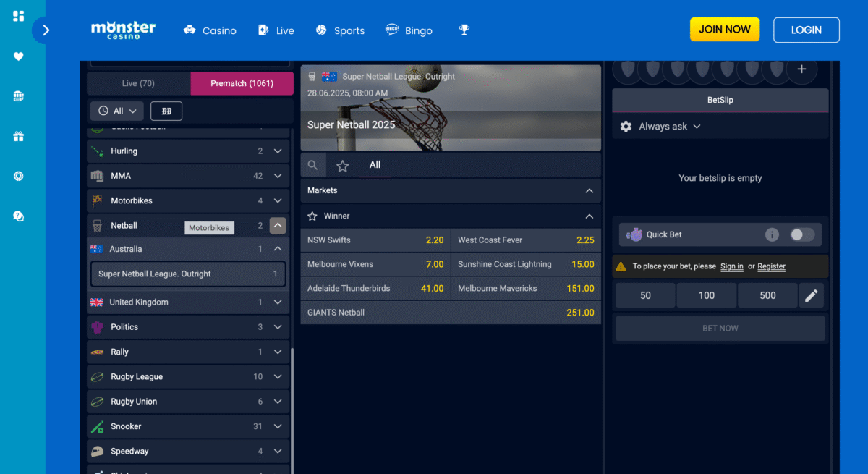Click the Motorbikes sport icon
Image resolution: width=868 pixels, height=474 pixels.
97,200
